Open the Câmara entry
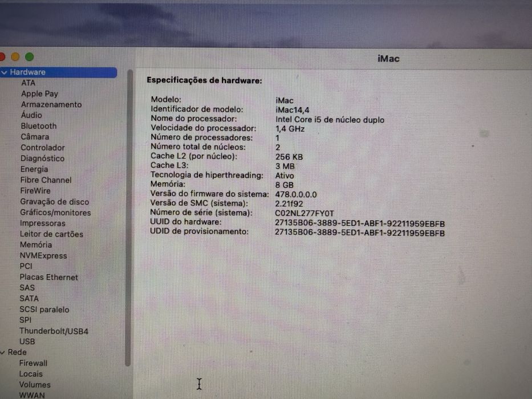 (x=35, y=137)
